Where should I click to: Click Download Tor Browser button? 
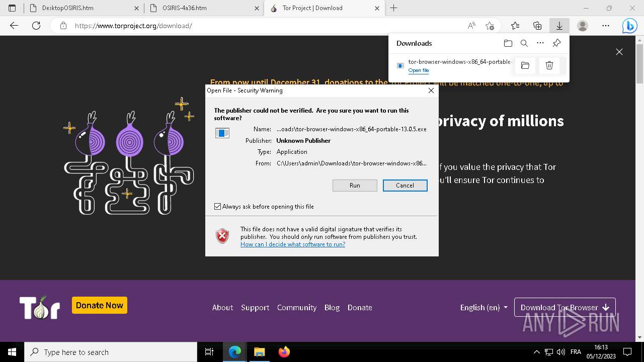(x=565, y=308)
